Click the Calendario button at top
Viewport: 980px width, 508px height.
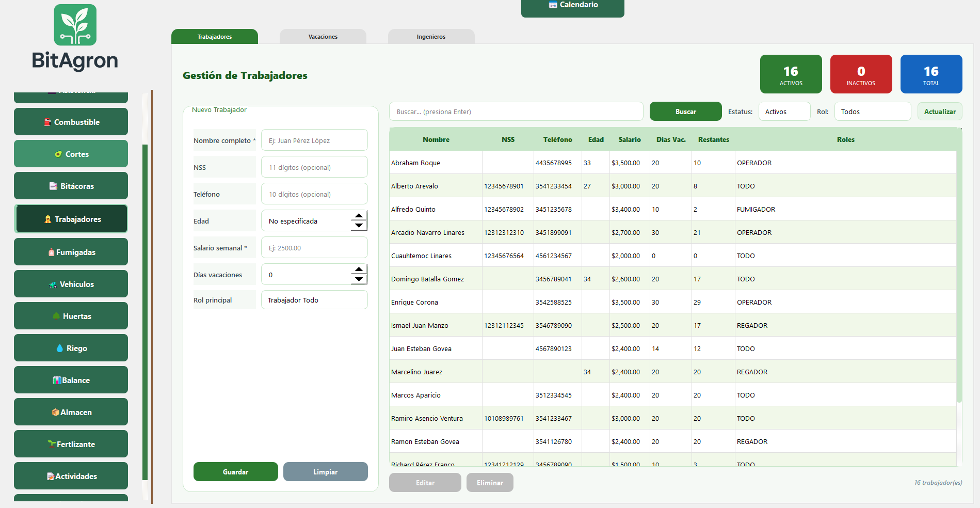(573, 7)
